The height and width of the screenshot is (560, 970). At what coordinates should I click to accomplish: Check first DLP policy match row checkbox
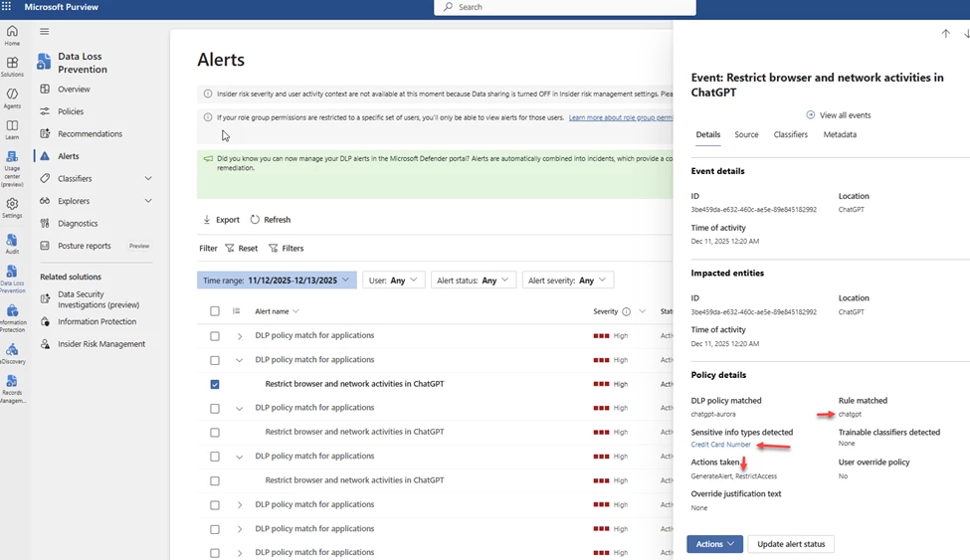(x=215, y=336)
